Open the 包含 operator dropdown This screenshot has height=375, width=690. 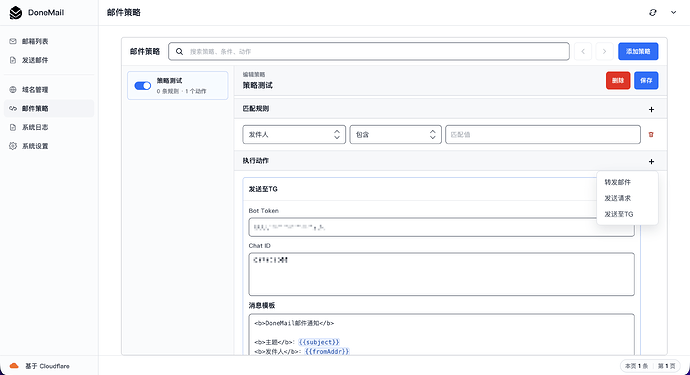click(396, 135)
